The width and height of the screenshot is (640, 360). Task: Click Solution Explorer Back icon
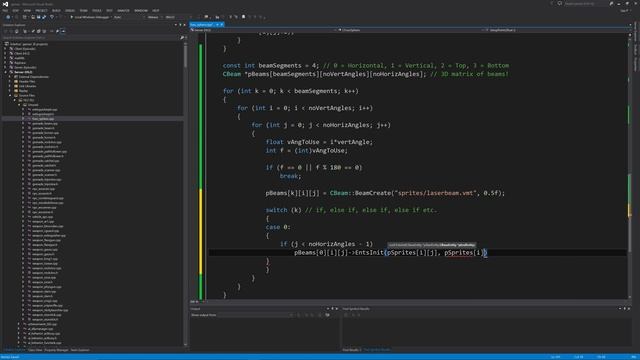coord(5,31)
